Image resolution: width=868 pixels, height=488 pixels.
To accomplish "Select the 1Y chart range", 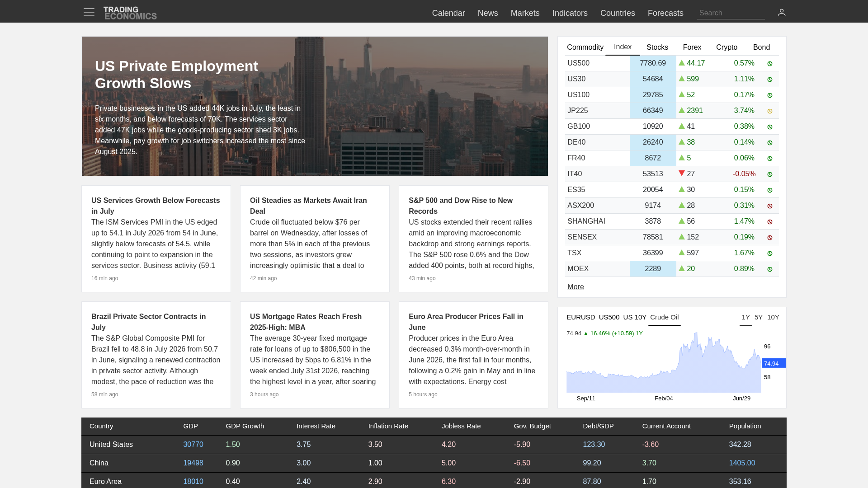I will tap(745, 317).
